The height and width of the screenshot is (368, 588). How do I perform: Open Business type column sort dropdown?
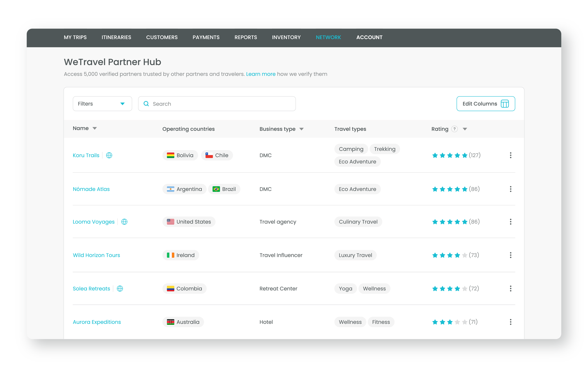tap(301, 129)
